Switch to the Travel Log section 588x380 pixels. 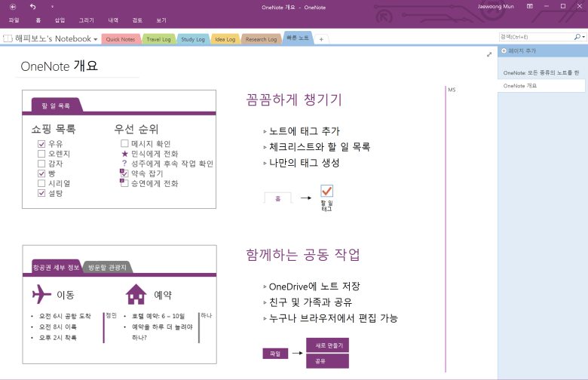158,39
